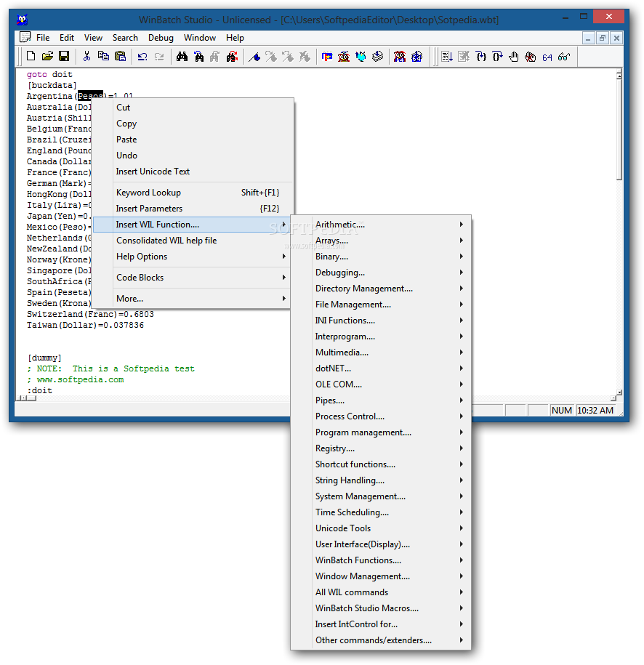Select Paste in the context menu
Image resolution: width=644 pixels, height=665 pixels.
[193, 140]
